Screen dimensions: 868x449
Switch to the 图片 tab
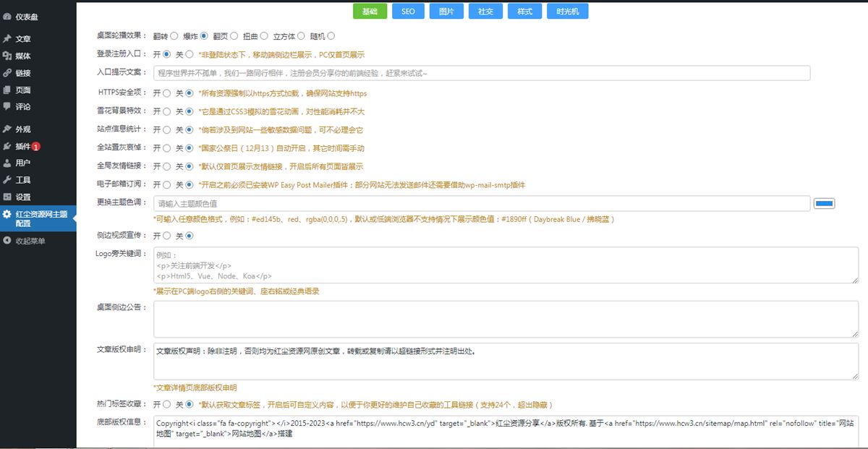447,12
